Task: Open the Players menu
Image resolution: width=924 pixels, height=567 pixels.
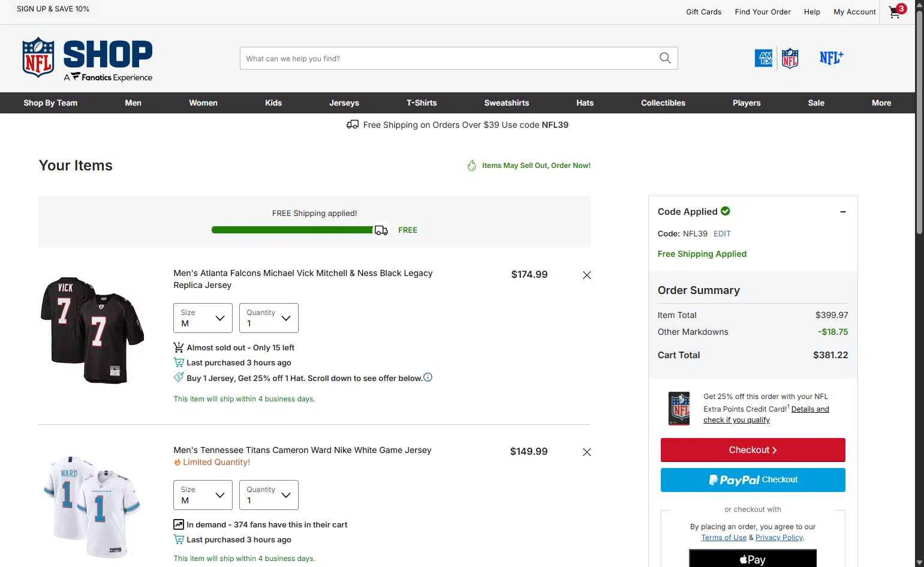Action: click(x=747, y=103)
